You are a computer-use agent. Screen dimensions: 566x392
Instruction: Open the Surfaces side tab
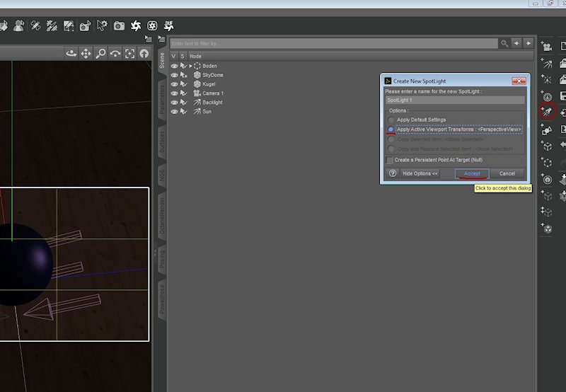click(162, 142)
